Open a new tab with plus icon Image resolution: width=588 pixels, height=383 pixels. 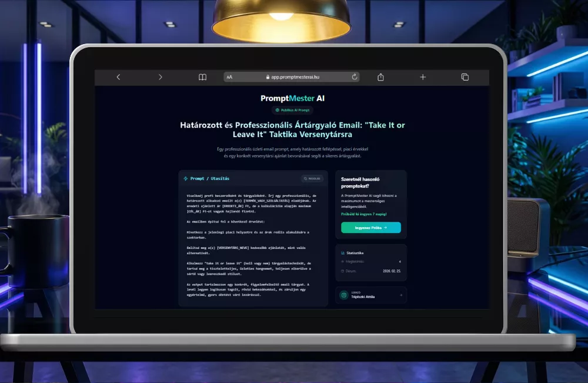tap(423, 77)
